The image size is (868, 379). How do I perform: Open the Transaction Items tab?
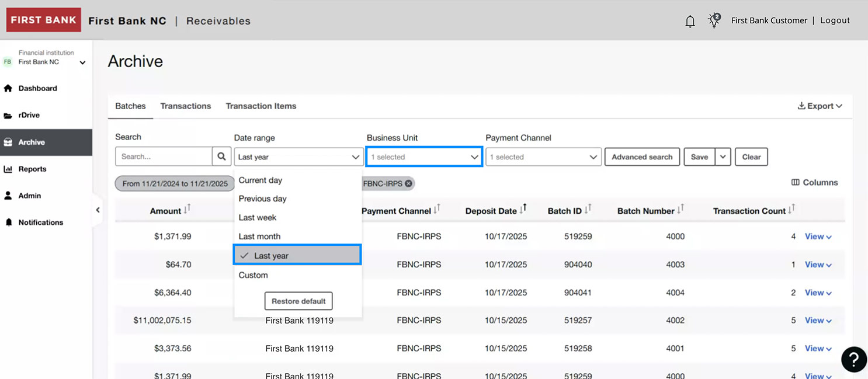coord(261,106)
